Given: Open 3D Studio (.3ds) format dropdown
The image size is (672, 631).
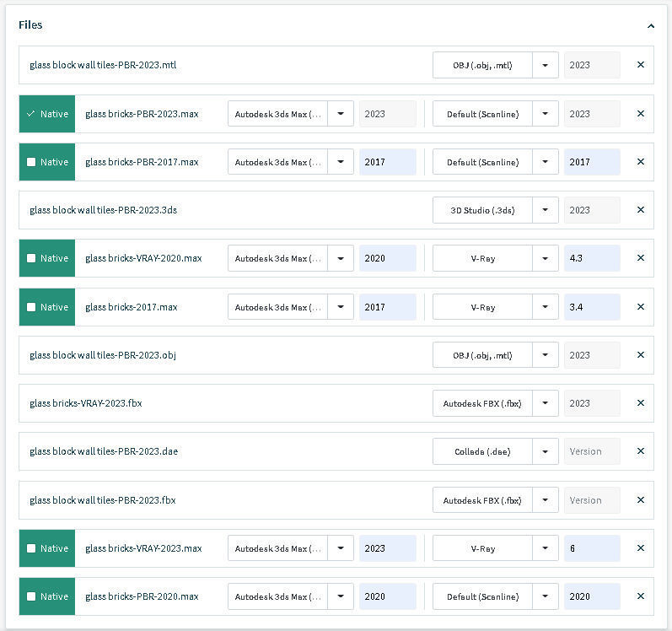Looking at the screenshot, I should [x=546, y=210].
